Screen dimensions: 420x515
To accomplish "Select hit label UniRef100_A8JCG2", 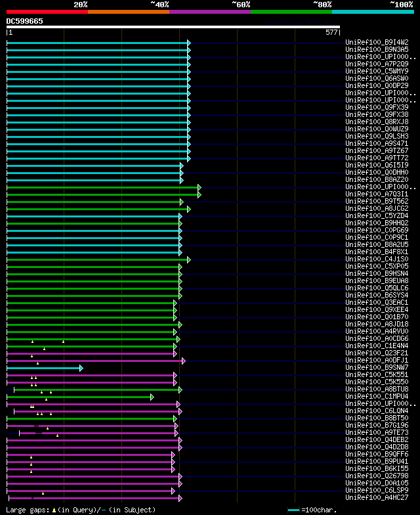I will (x=377, y=209).
